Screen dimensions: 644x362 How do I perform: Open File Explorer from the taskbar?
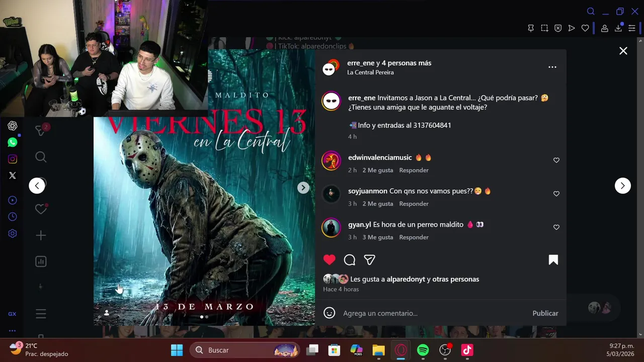(378, 350)
